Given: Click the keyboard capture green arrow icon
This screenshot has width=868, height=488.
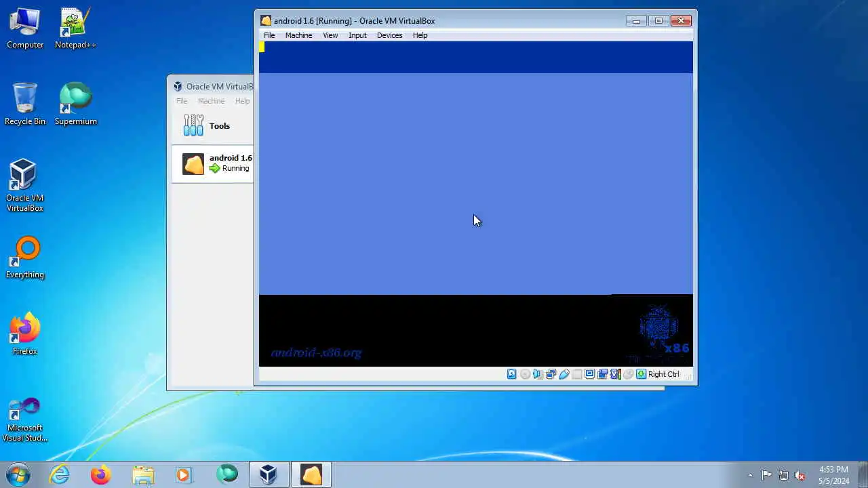Looking at the screenshot, I should (x=642, y=374).
